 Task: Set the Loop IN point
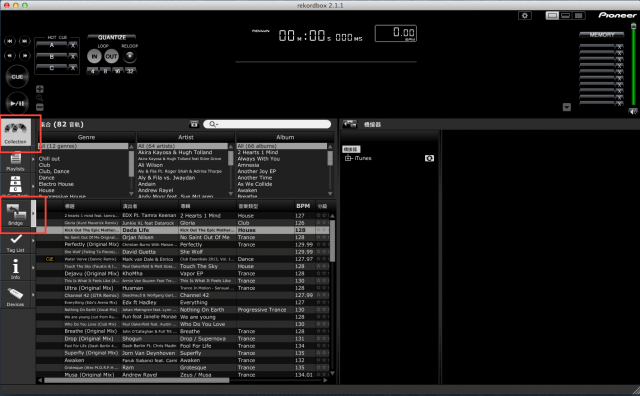pyautogui.click(x=94, y=56)
